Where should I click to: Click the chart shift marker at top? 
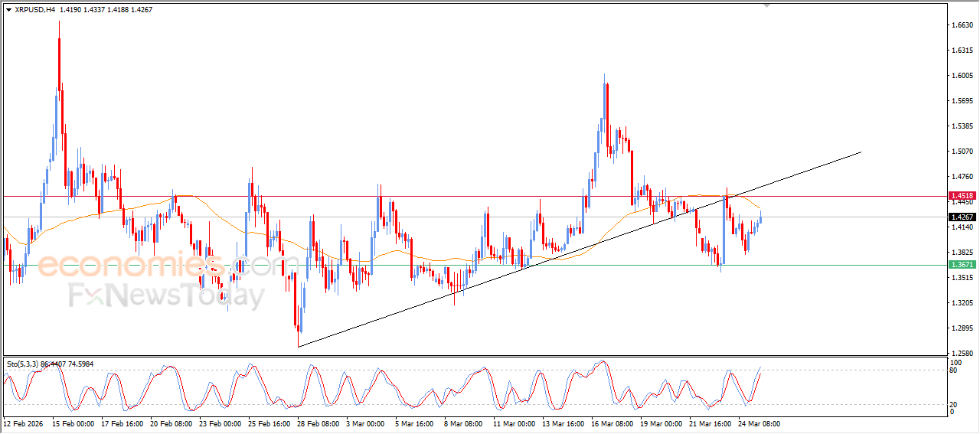click(766, 5)
